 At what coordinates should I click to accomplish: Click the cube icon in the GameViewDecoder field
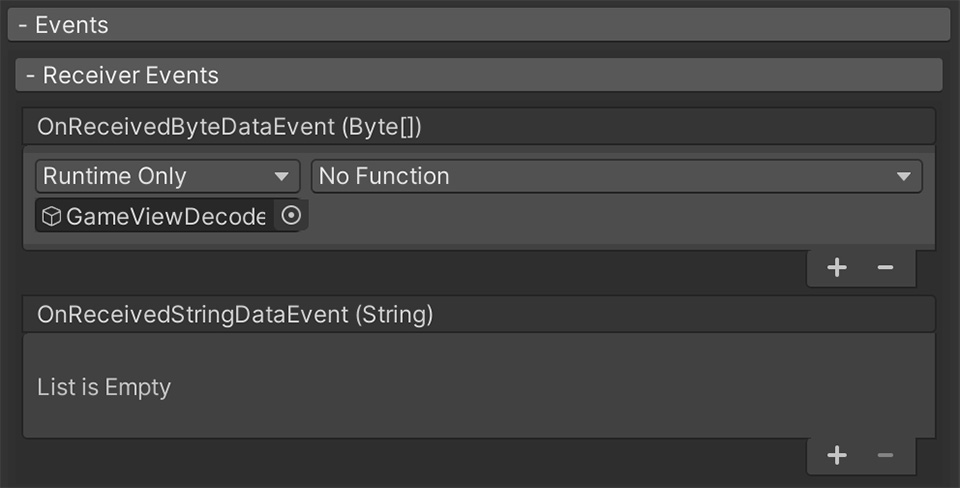coord(51,216)
